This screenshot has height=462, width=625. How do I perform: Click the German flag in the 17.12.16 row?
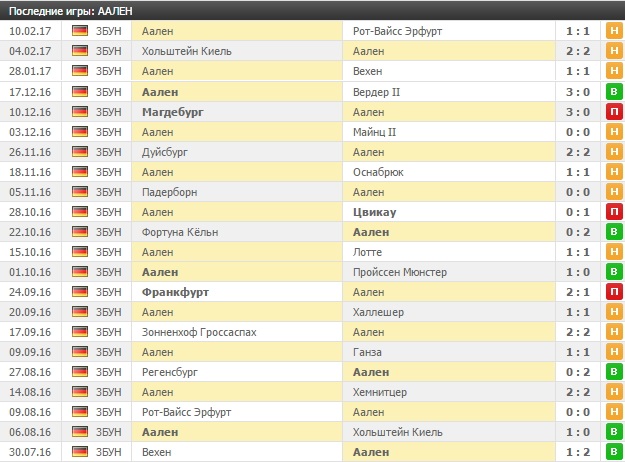(x=80, y=92)
